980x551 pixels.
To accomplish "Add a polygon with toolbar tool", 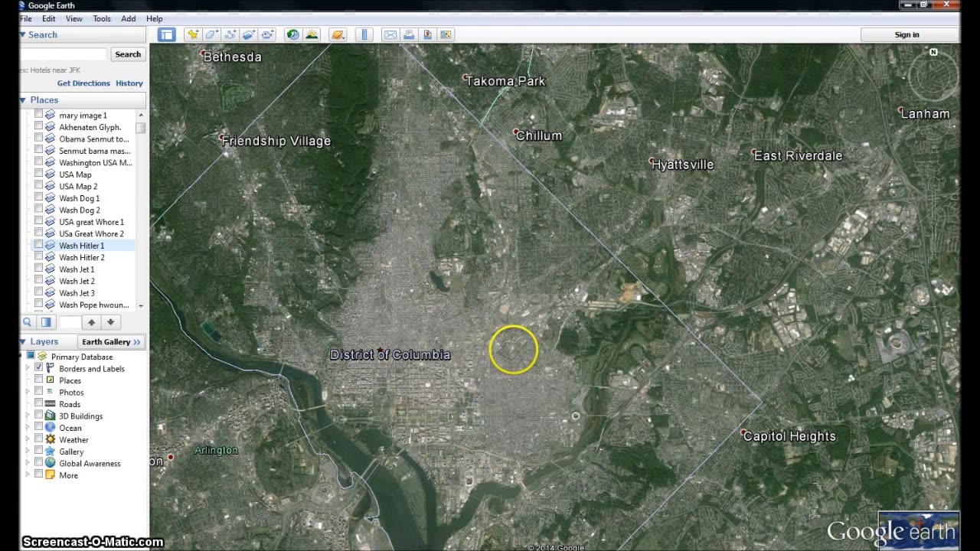I will (x=211, y=34).
